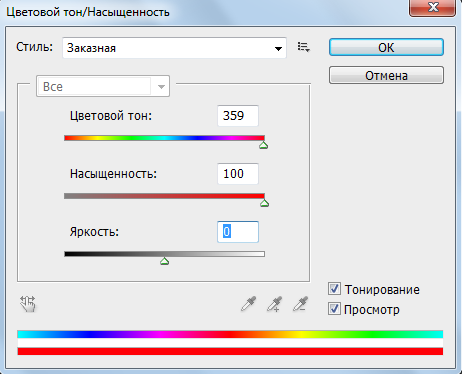Viewport: 462px width, 374px height.
Task: Click the rainbow color bar at bottom
Action: point(230,334)
